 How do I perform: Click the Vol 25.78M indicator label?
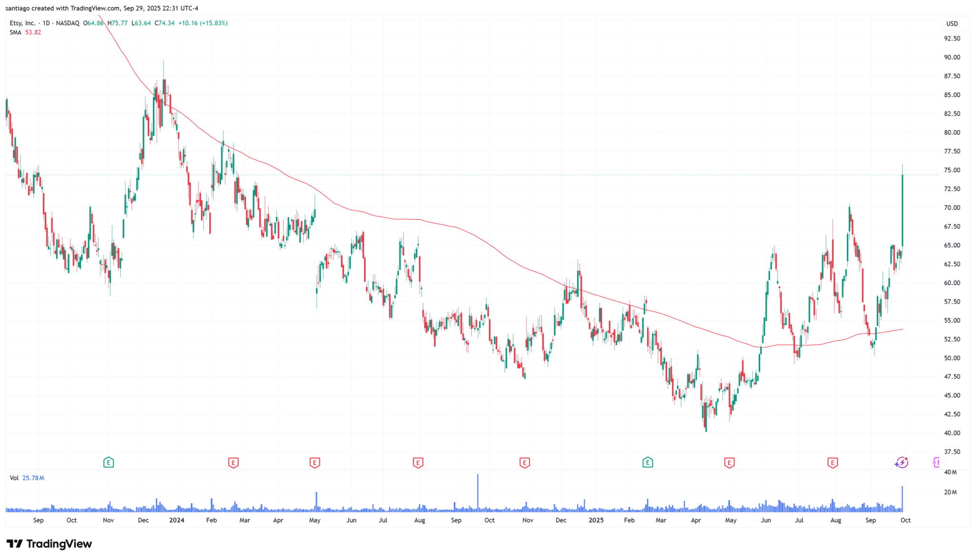(x=27, y=478)
